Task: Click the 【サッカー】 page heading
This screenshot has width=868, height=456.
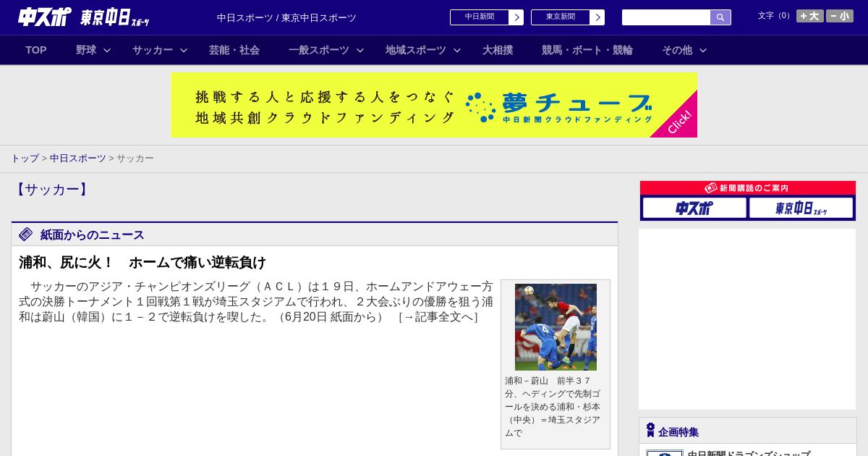Action: (52, 190)
